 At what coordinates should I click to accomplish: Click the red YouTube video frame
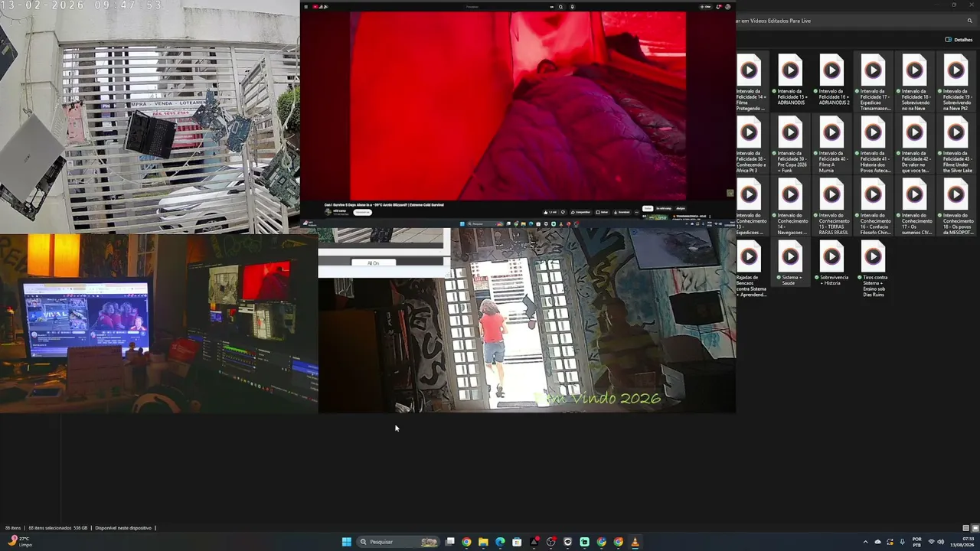518,106
